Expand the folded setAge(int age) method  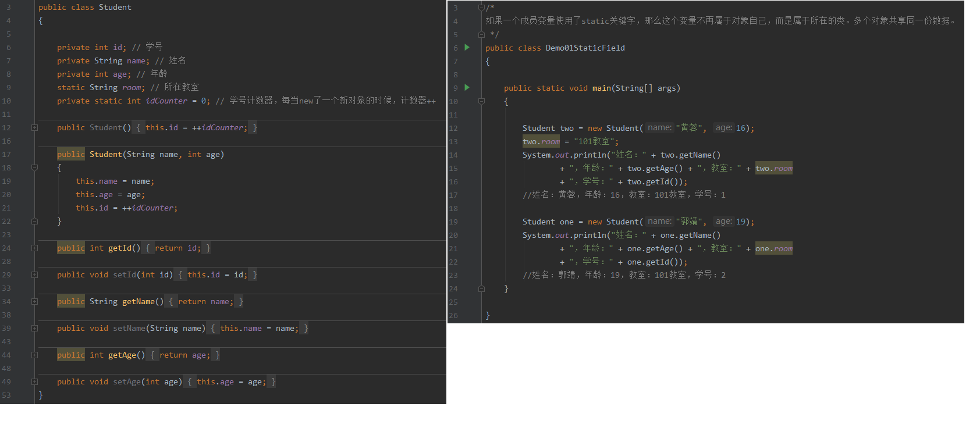pos(34,382)
